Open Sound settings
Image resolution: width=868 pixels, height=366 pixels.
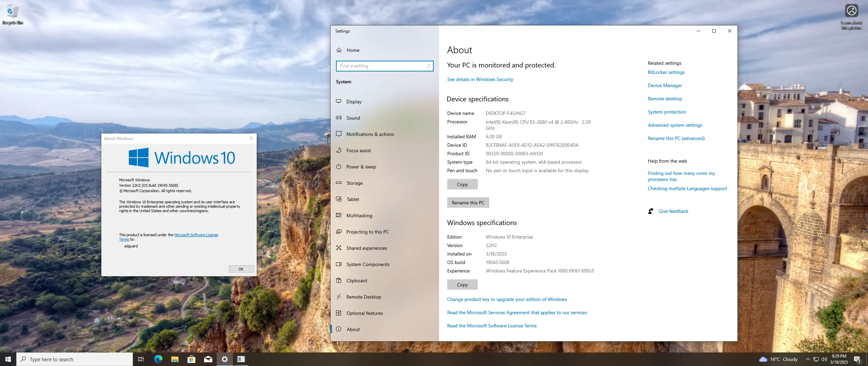[x=353, y=118]
